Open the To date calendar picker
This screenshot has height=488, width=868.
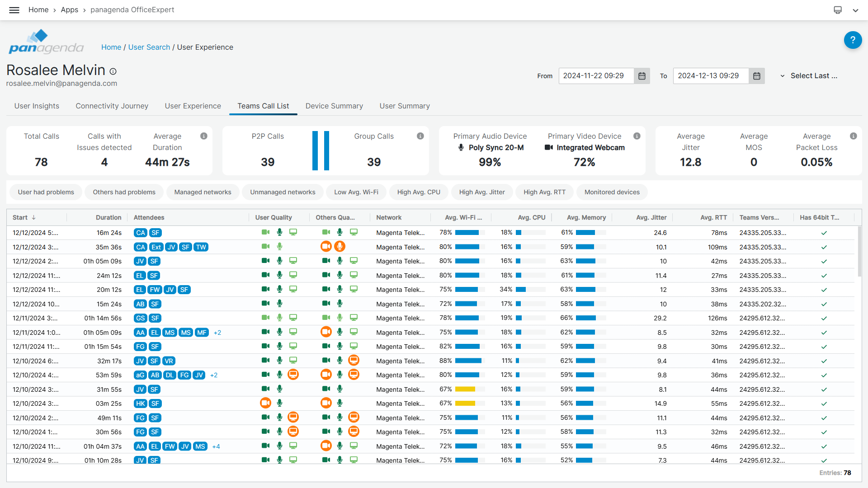[x=756, y=76]
